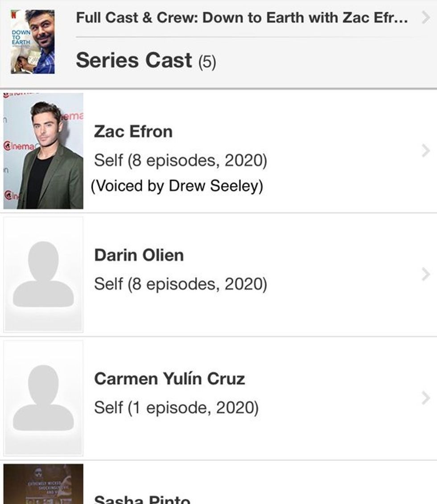Tap the chevron beside Zac Efron
The image size is (437, 504).
(425, 151)
